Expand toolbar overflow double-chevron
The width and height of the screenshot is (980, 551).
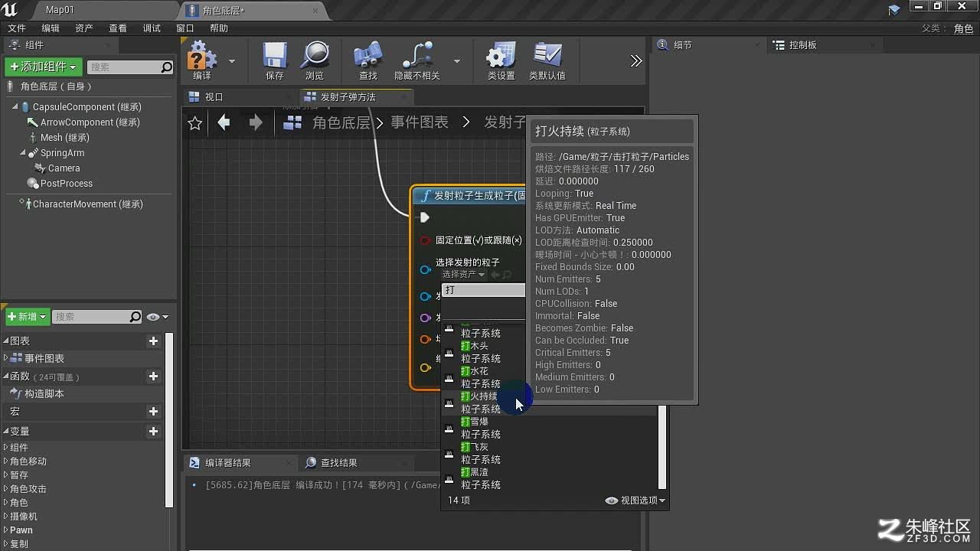(636, 60)
